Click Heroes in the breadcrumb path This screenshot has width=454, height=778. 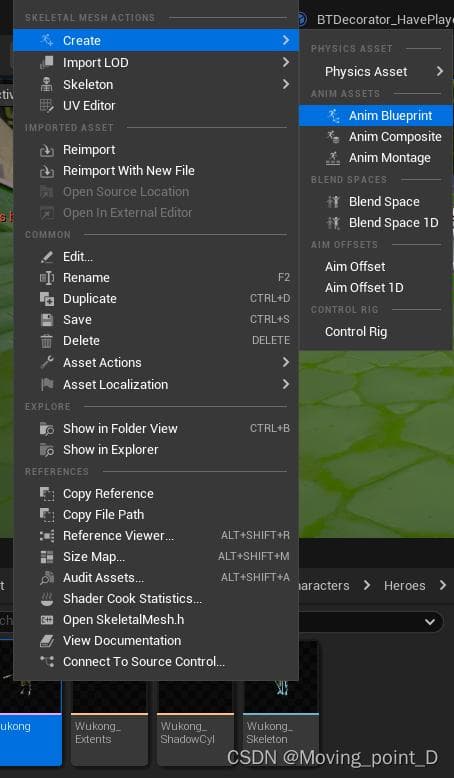click(x=404, y=585)
